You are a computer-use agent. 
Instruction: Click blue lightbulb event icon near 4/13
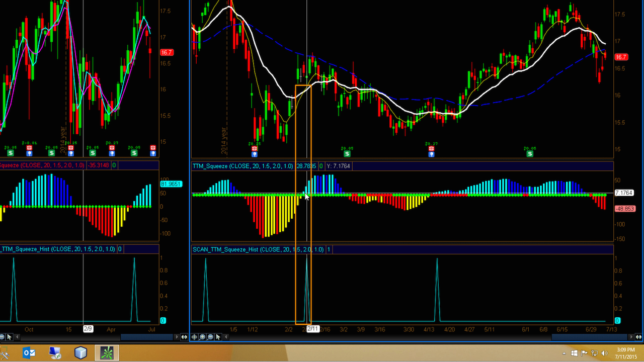pyautogui.click(x=431, y=154)
